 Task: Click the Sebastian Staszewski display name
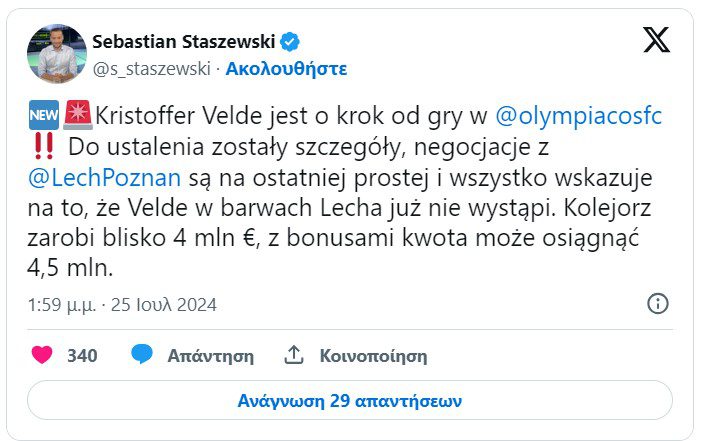click(x=184, y=41)
